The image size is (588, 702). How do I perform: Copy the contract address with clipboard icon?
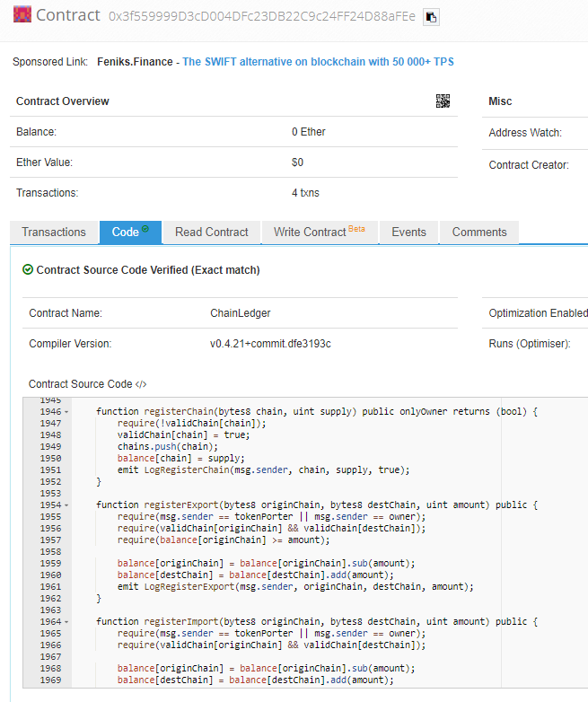(431, 17)
